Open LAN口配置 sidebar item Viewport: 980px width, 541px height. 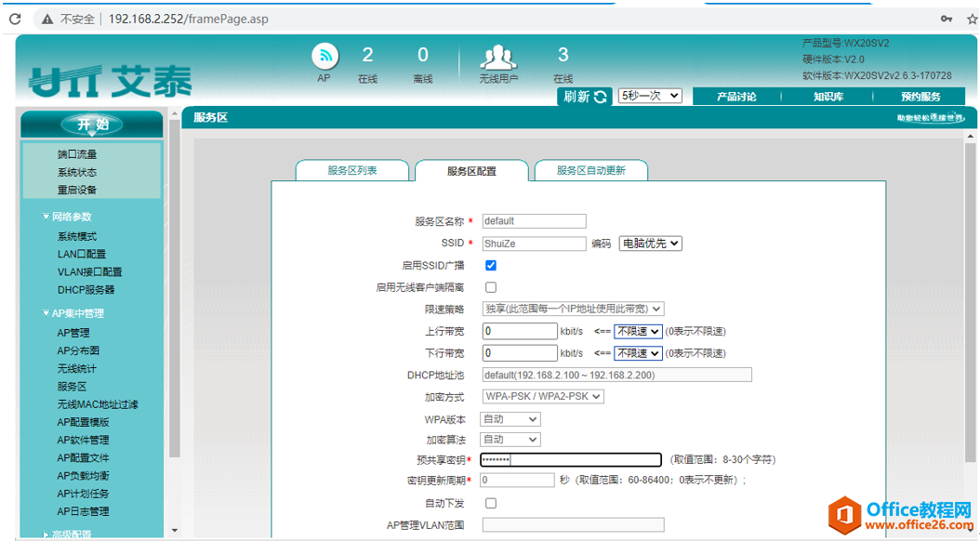click(x=82, y=255)
